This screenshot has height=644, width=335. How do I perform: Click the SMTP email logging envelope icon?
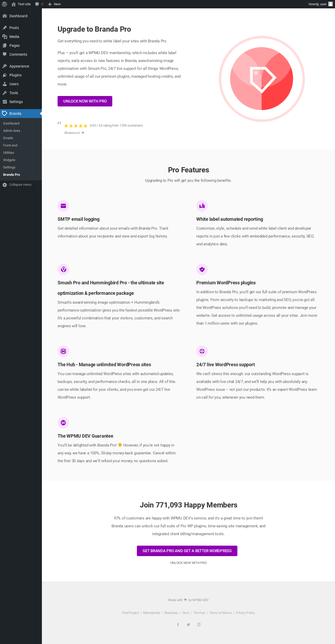(x=63, y=206)
